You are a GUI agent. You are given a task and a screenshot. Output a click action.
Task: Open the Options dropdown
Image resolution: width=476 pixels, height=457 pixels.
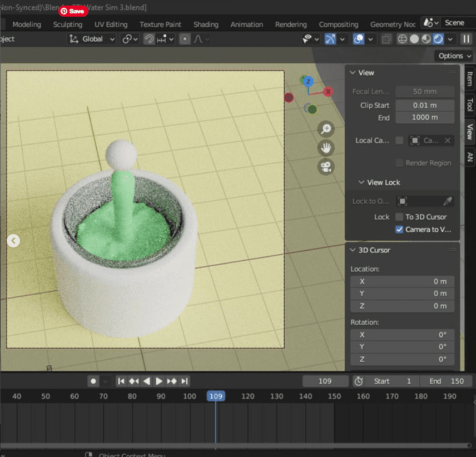(454, 56)
